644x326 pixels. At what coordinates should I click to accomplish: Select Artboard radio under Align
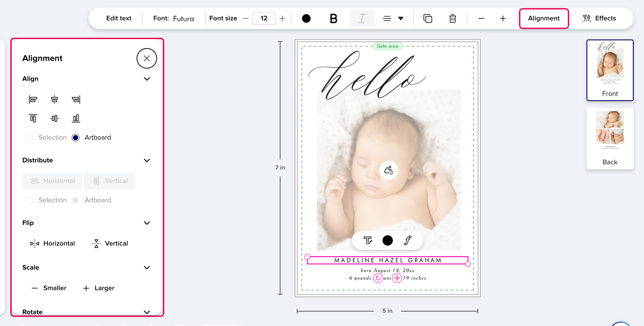tap(76, 138)
